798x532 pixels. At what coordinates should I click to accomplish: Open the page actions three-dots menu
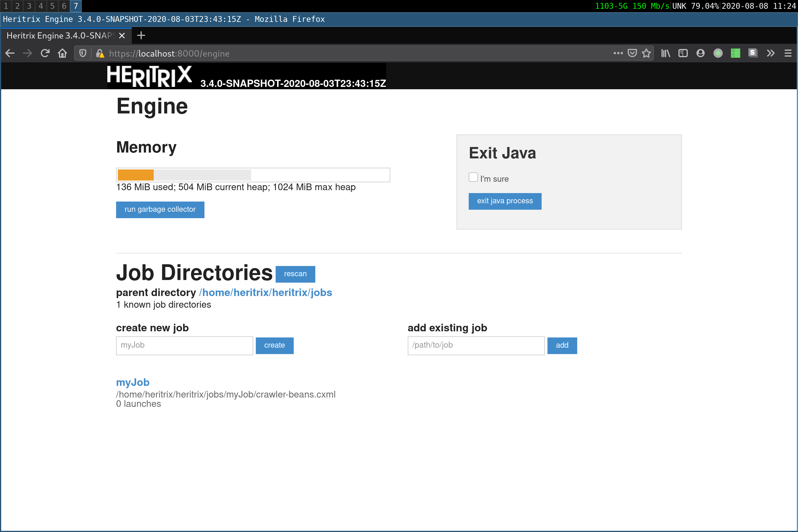pos(618,53)
